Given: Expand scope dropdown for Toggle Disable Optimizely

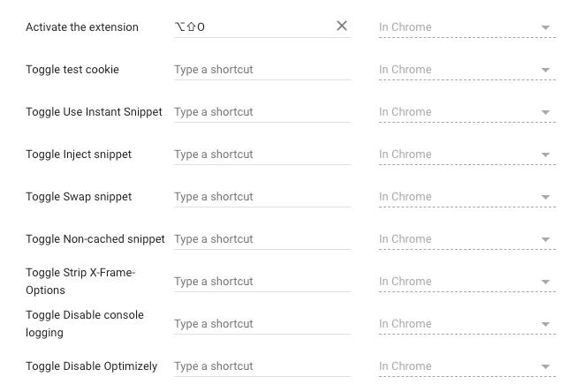Looking at the screenshot, I should click(467, 366).
